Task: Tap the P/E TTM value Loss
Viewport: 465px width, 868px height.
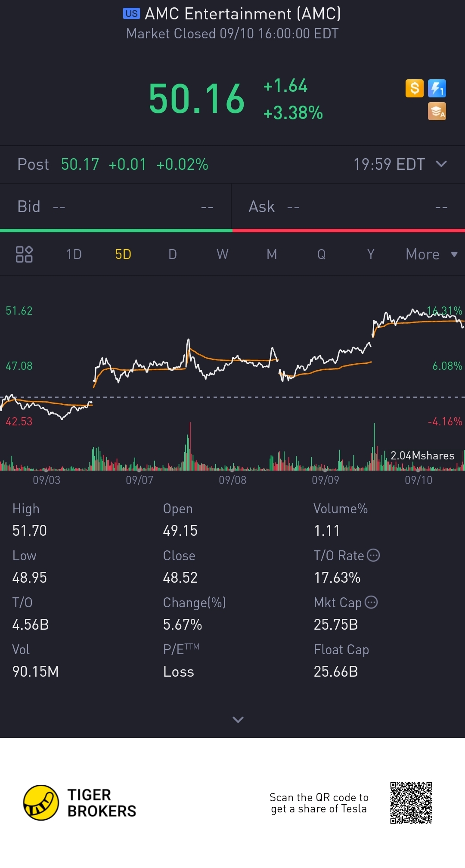Action: point(179,671)
